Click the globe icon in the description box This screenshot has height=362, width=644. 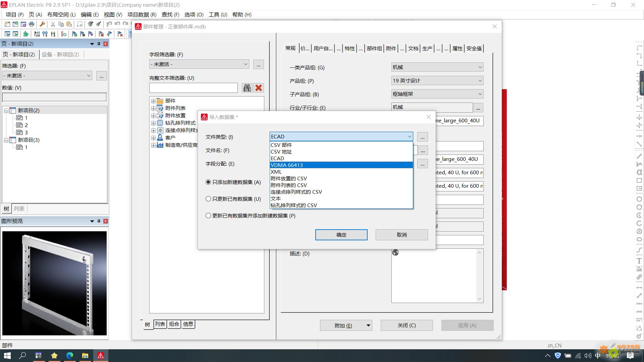[395, 252]
